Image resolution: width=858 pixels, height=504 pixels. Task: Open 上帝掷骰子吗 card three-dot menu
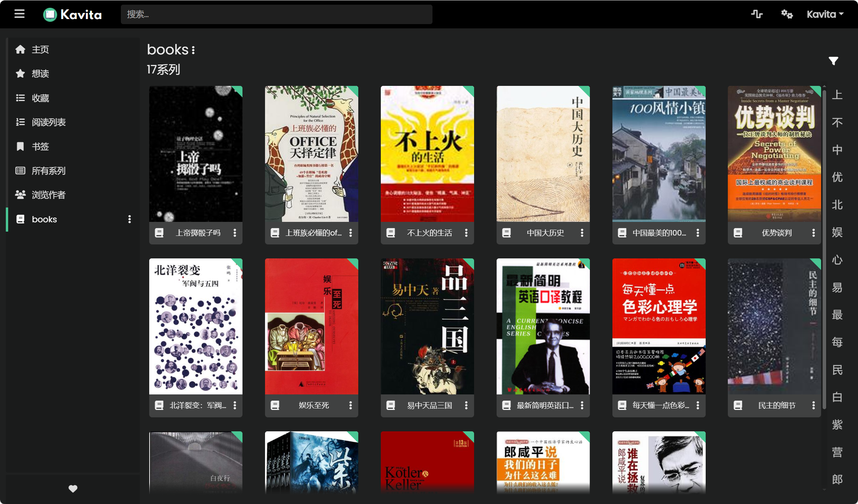click(235, 233)
